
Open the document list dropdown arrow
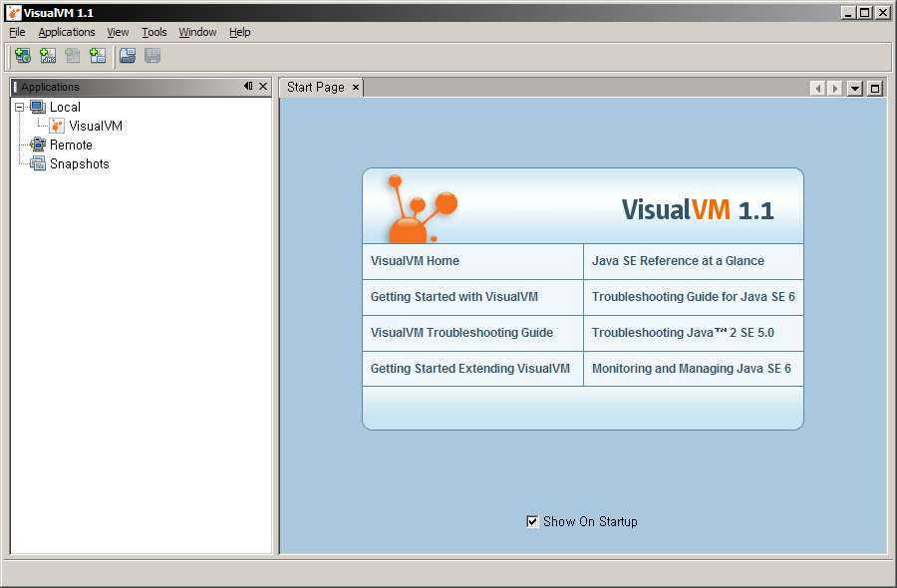855,89
